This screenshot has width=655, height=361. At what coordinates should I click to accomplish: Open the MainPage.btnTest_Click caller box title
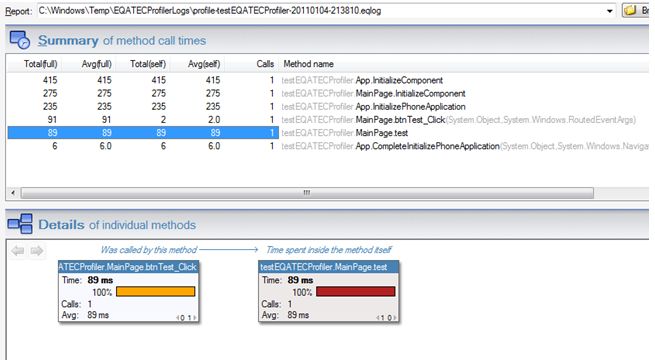[x=128, y=267]
